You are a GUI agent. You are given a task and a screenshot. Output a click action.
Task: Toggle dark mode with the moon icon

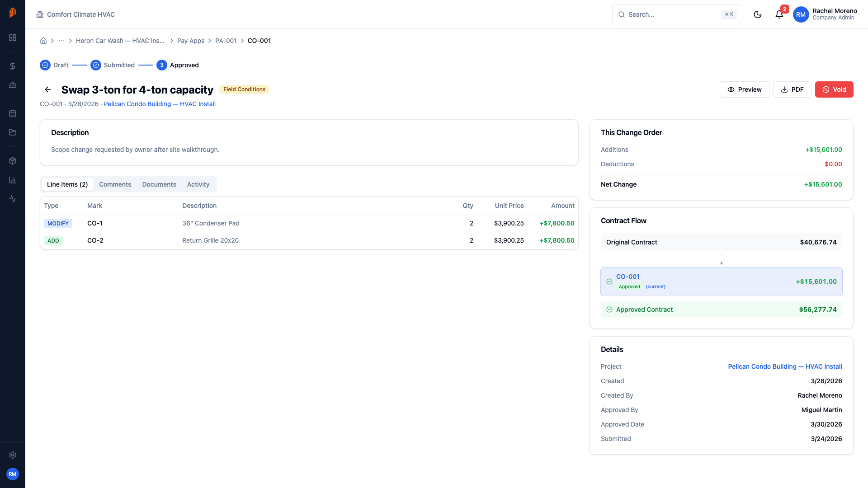[x=758, y=14]
